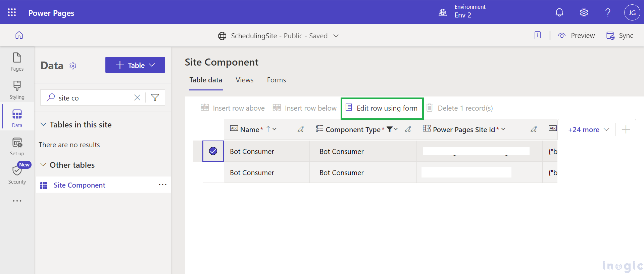Open the Set up workspace

click(x=17, y=147)
